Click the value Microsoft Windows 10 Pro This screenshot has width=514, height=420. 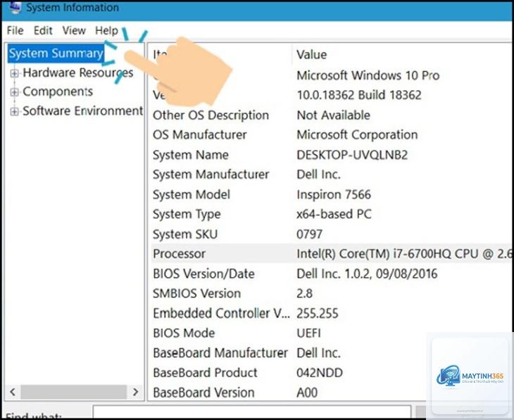(x=368, y=76)
